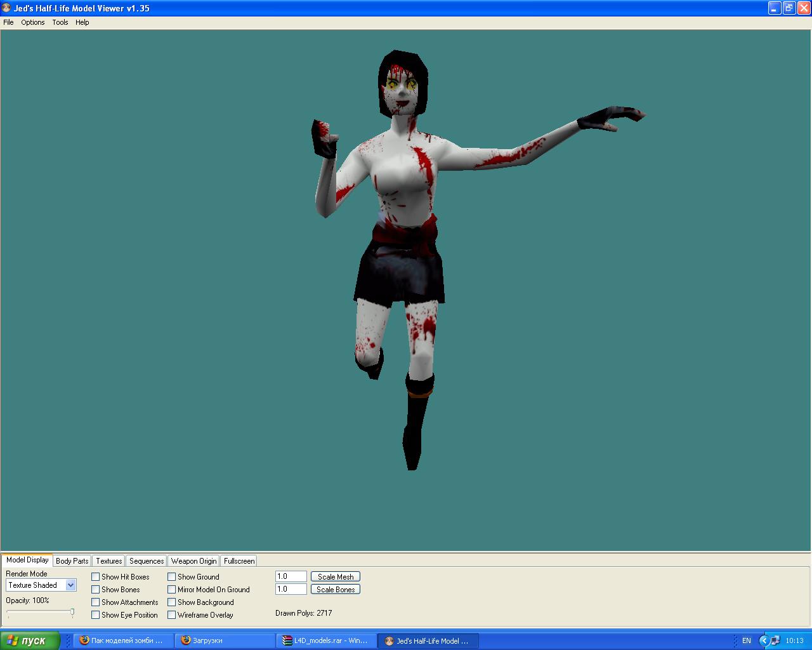Enable Show Bones checkbox
The height and width of the screenshot is (650, 812).
click(96, 590)
